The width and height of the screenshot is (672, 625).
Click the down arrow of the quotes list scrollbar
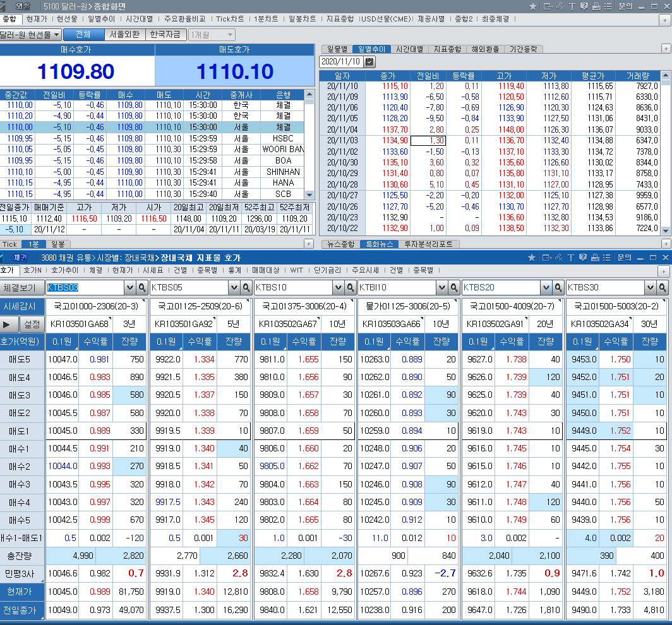coord(309,195)
